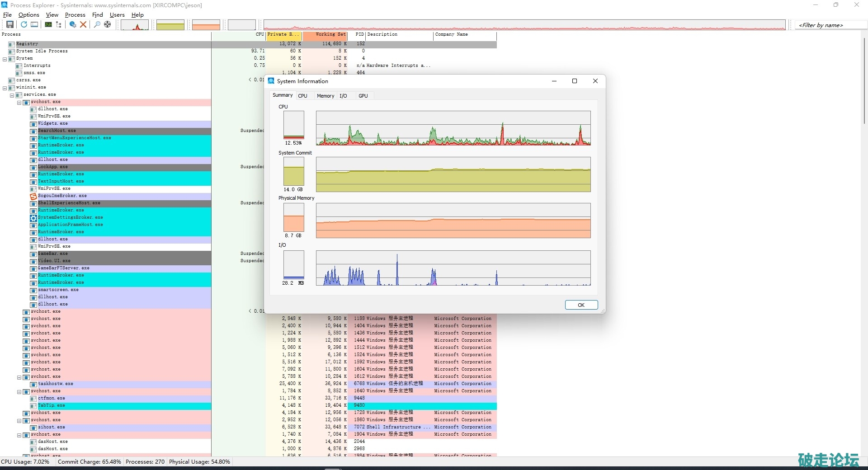Click OK in System Information dialog

(x=581, y=305)
